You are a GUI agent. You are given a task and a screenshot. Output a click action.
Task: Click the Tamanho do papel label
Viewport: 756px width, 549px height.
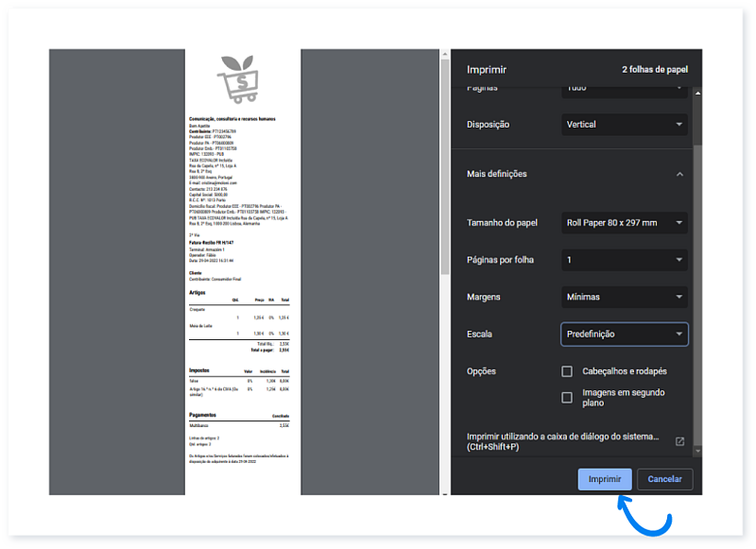[502, 223]
